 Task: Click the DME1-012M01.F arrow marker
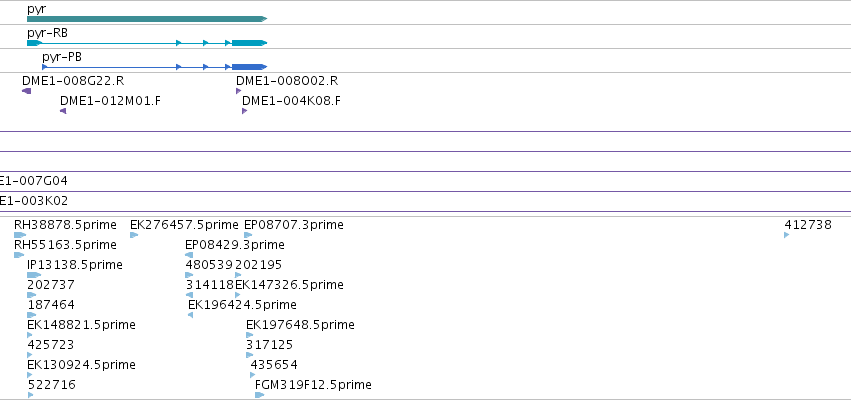click(x=63, y=111)
